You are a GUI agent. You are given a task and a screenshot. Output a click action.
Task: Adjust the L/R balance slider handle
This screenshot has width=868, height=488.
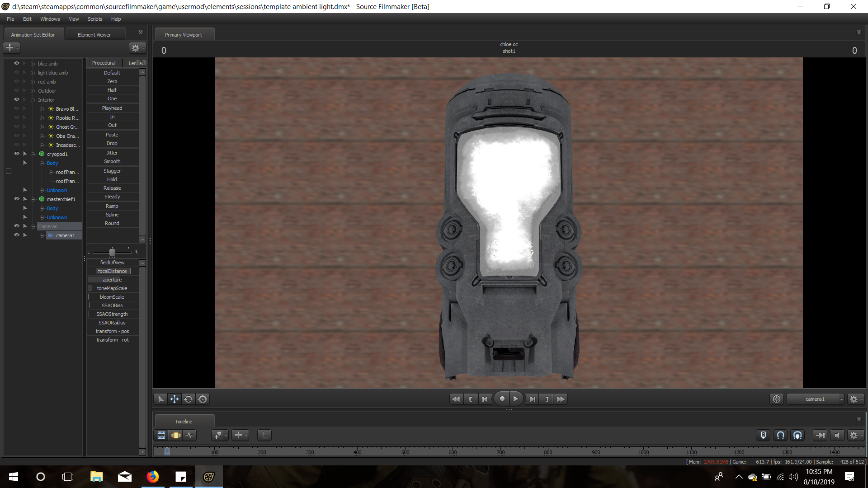(112, 252)
